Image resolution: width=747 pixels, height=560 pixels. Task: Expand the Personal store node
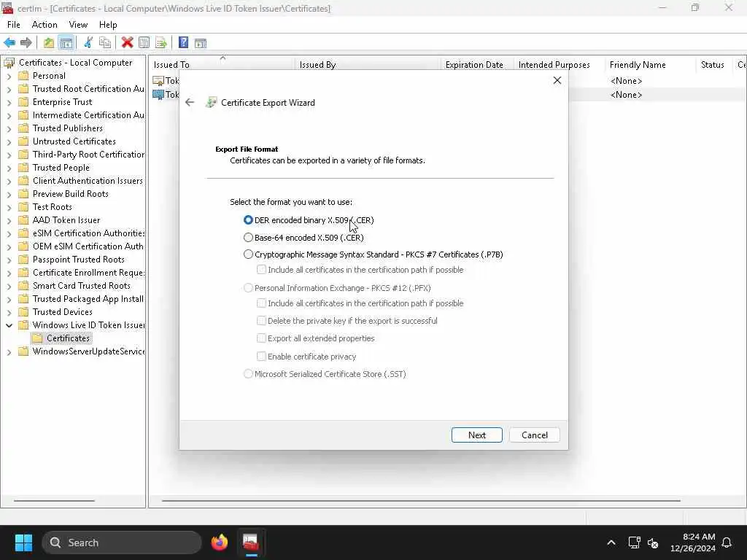9,76
